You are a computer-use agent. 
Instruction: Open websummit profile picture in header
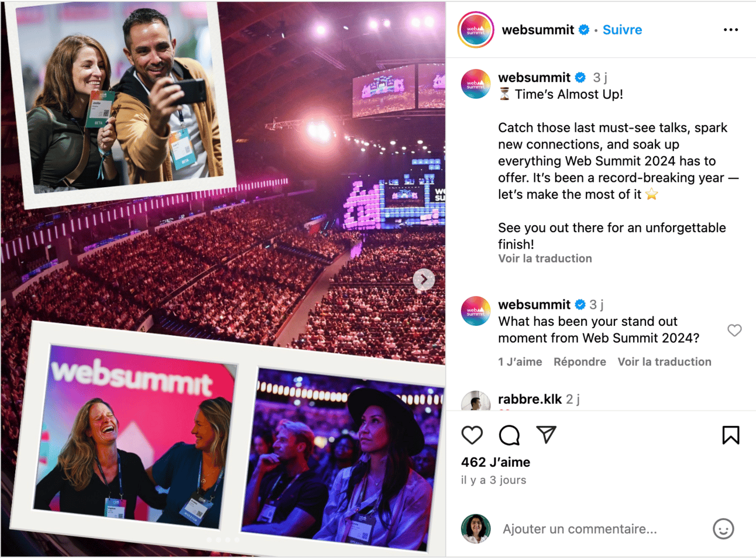pos(476,30)
